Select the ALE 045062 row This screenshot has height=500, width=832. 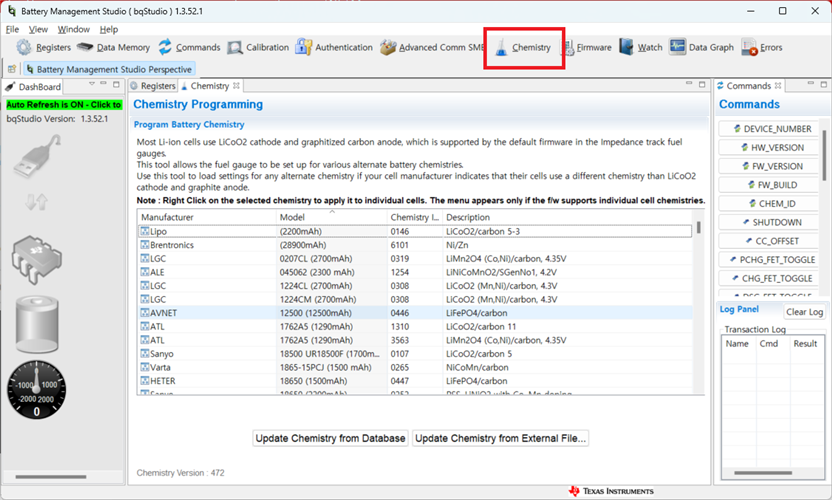[415, 272]
